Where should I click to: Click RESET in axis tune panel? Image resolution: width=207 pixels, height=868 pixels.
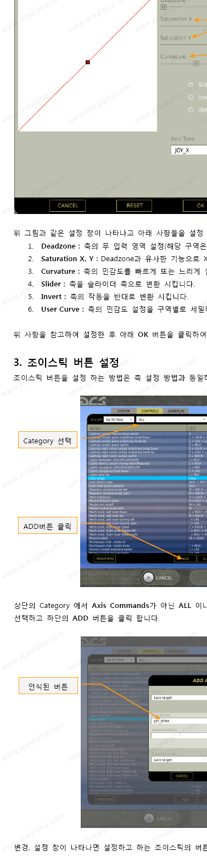coord(135,206)
